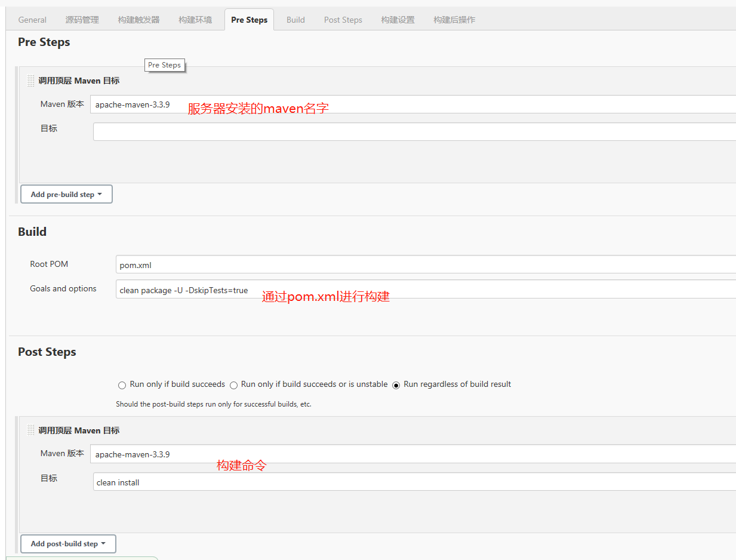Navigate to the 构建后操作 tab
The height and width of the screenshot is (560, 736).
[x=454, y=20]
